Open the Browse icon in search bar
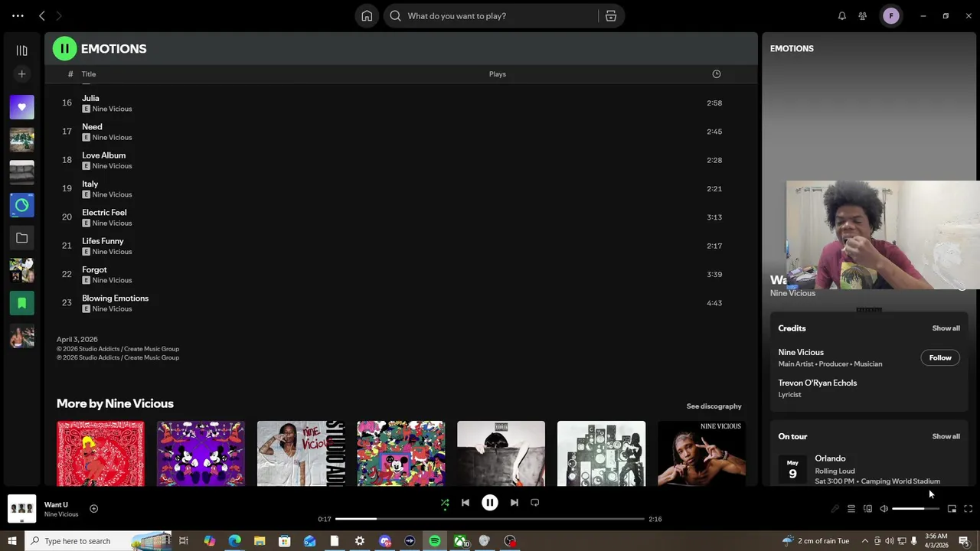This screenshot has height=551, width=980. (x=610, y=16)
